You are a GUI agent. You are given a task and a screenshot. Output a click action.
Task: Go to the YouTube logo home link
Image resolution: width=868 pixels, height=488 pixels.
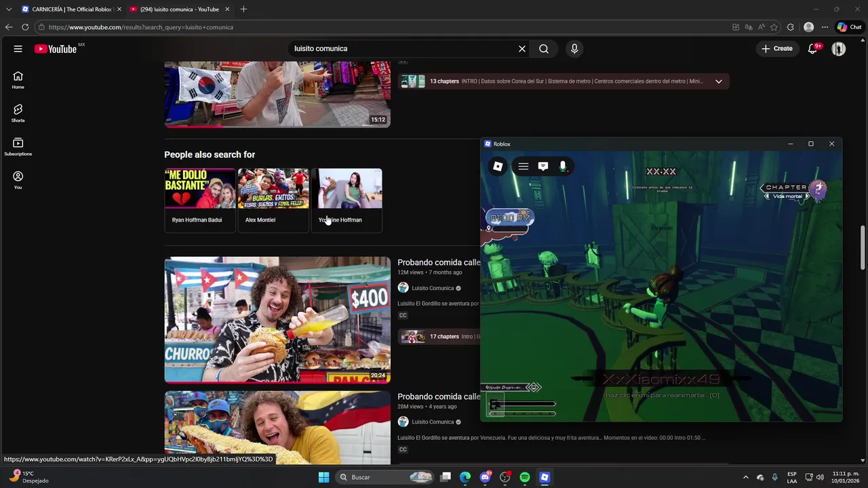click(56, 49)
